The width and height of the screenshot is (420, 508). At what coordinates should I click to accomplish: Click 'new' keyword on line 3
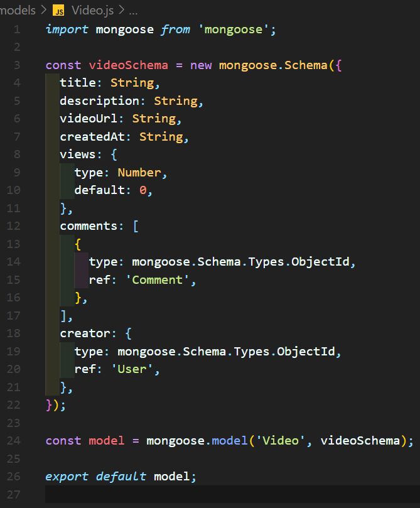pyautogui.click(x=201, y=65)
